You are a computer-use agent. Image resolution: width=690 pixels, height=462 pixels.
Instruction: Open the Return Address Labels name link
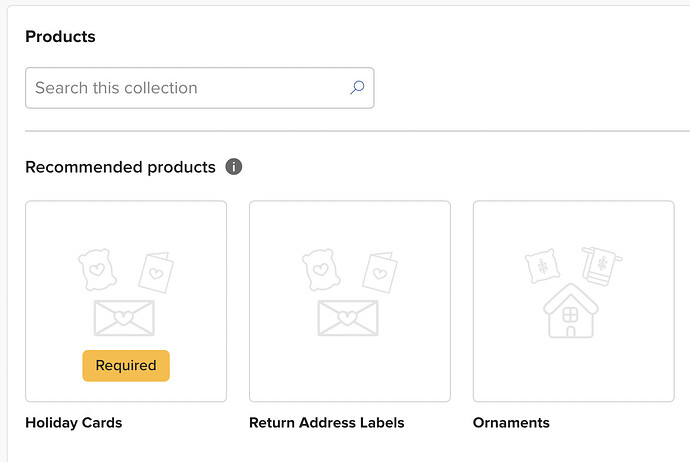pyautogui.click(x=327, y=422)
